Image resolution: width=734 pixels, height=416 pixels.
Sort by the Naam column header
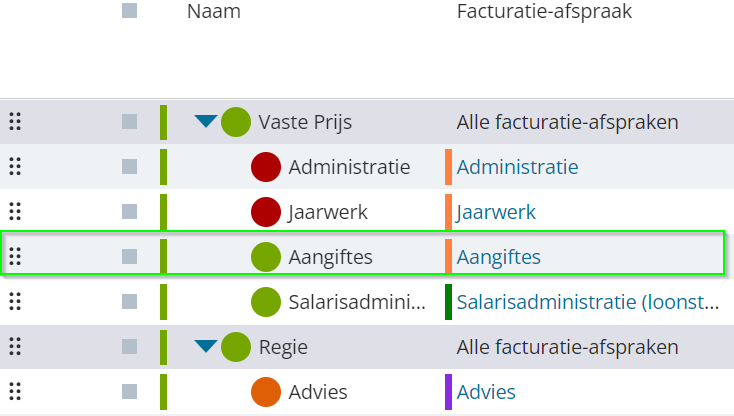213,11
